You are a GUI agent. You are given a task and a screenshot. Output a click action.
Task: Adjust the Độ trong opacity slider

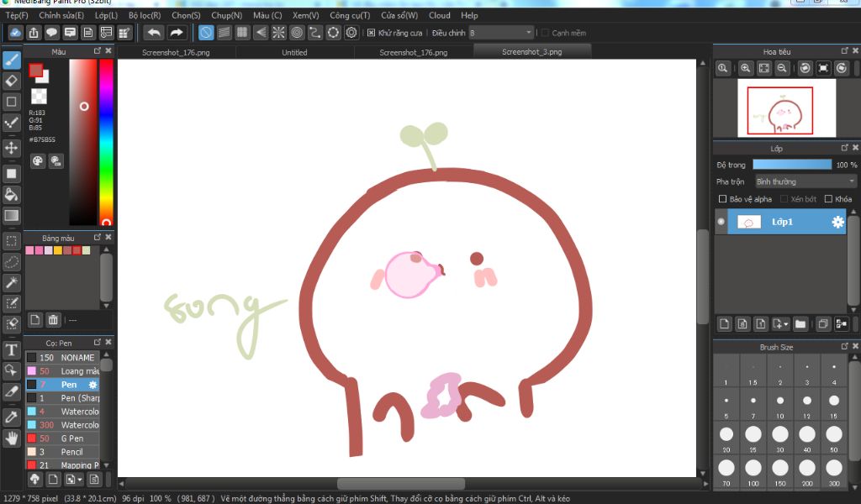point(792,165)
